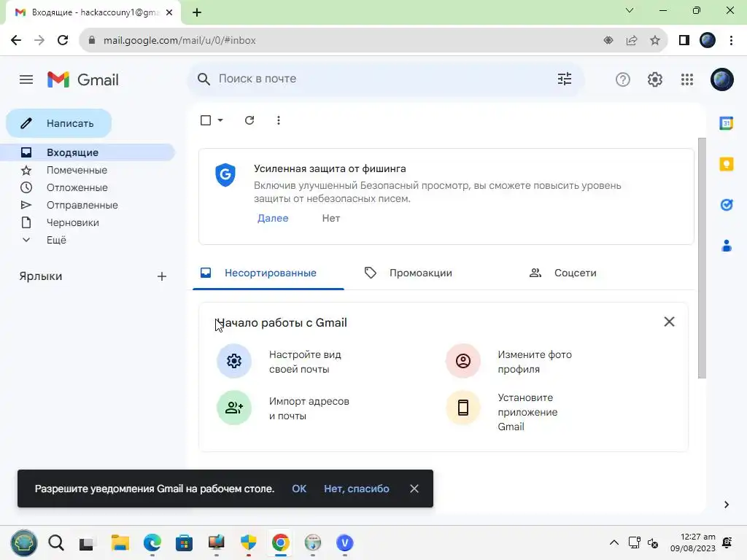Screen dimensions: 747x560
Task: Click the Gmail logo
Action: 83,79
